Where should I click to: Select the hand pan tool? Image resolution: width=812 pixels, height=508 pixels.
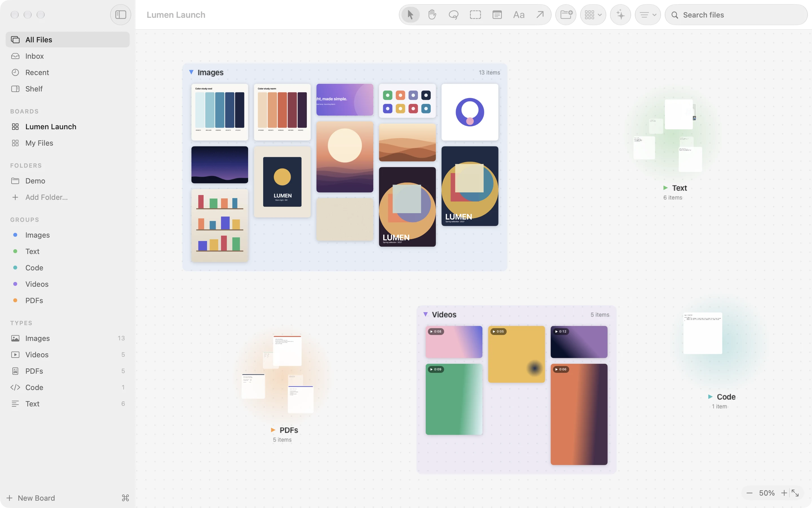[x=432, y=15]
